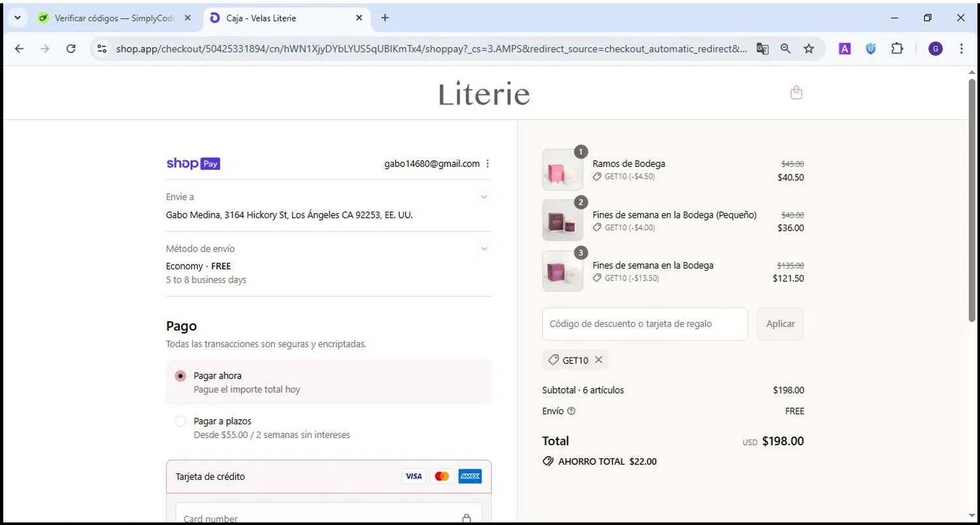Close the Caja - Velas Literie tab
Image resolution: width=980 pixels, height=525 pixels.
point(359,18)
